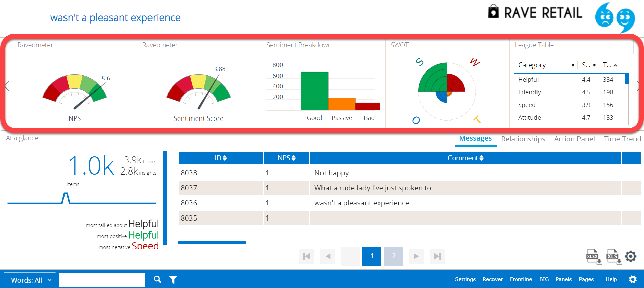Click the filter funnel icon
Viewport: 644px width, 288px height.
click(x=173, y=280)
